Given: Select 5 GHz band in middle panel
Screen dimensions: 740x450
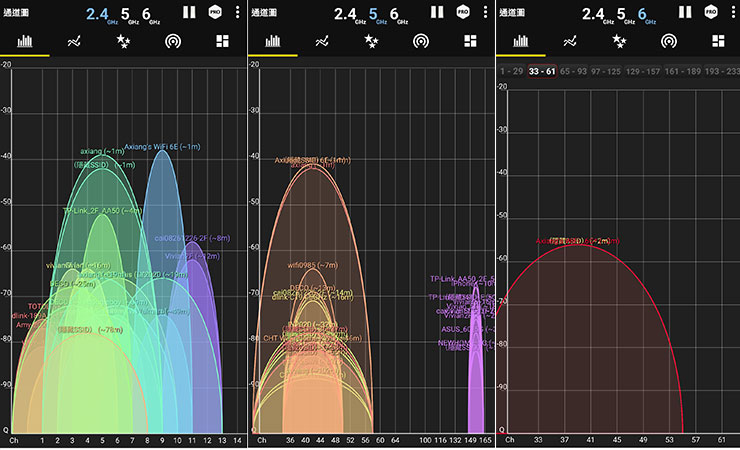Looking at the screenshot, I should (377, 15).
